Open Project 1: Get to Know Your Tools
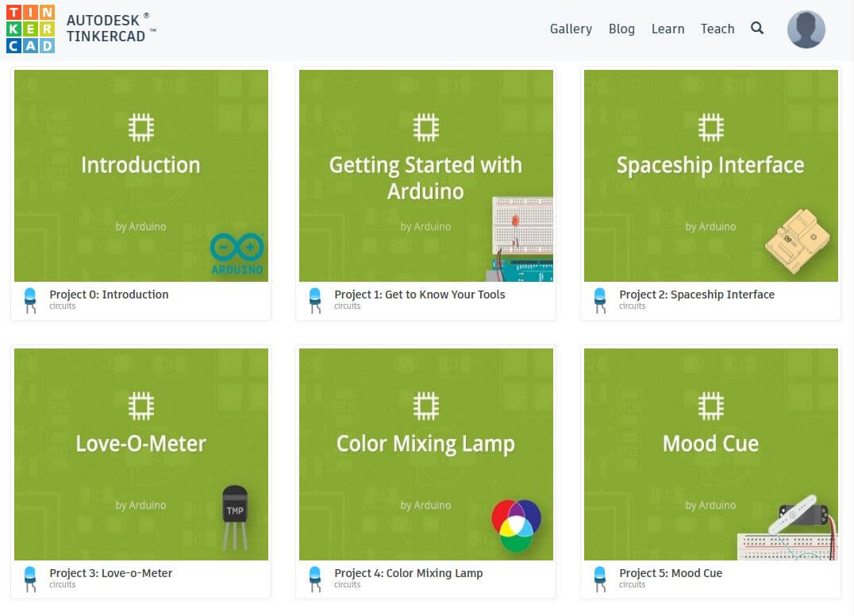Viewport: 854px width, 616px height. click(x=420, y=294)
